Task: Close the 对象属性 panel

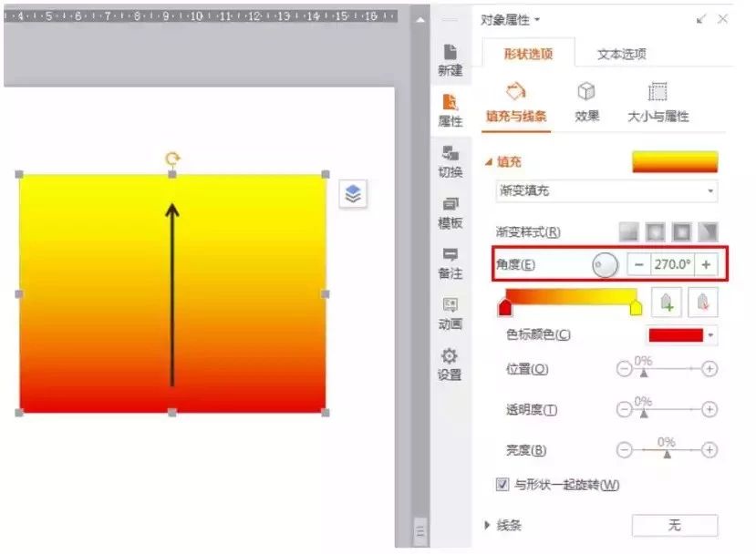Action: (x=723, y=19)
